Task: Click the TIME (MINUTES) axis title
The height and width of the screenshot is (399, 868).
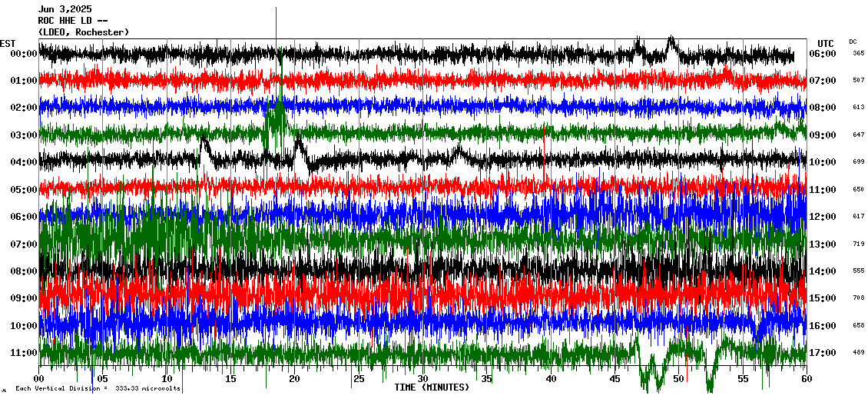Action: [x=431, y=387]
